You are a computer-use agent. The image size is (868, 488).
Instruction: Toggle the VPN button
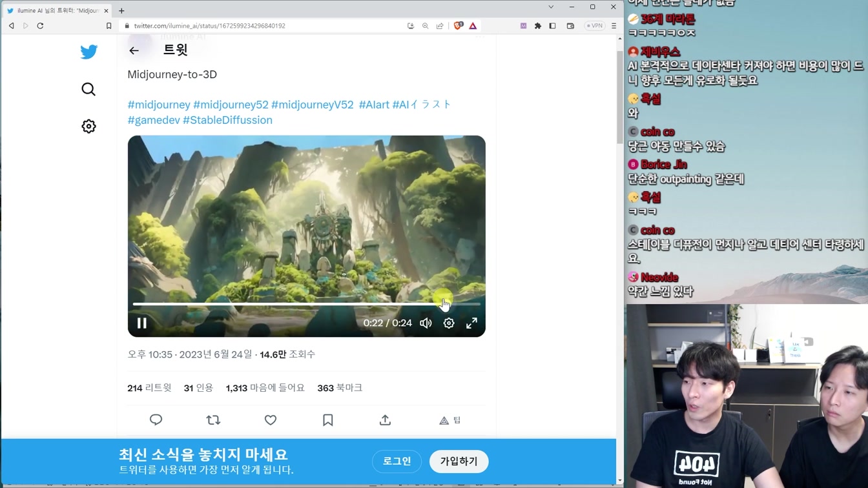click(x=594, y=26)
